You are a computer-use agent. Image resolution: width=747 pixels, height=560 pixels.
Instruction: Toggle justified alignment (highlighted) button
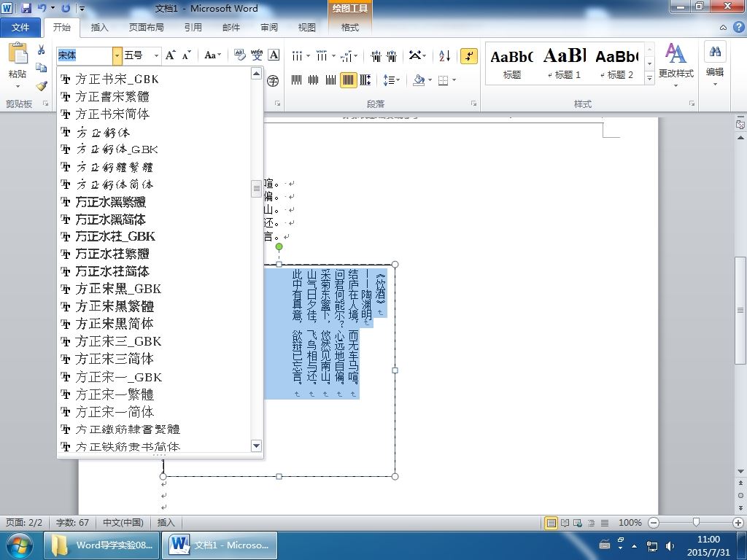[x=348, y=80]
